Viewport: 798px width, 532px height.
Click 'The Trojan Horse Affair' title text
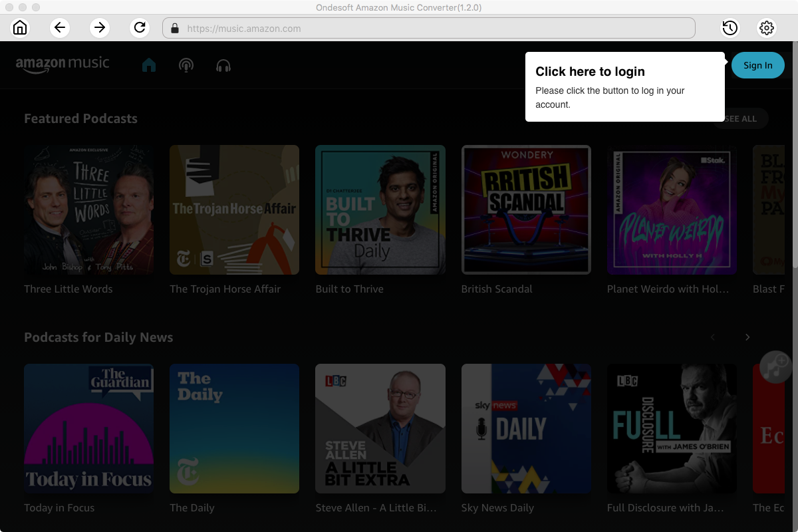click(x=225, y=289)
